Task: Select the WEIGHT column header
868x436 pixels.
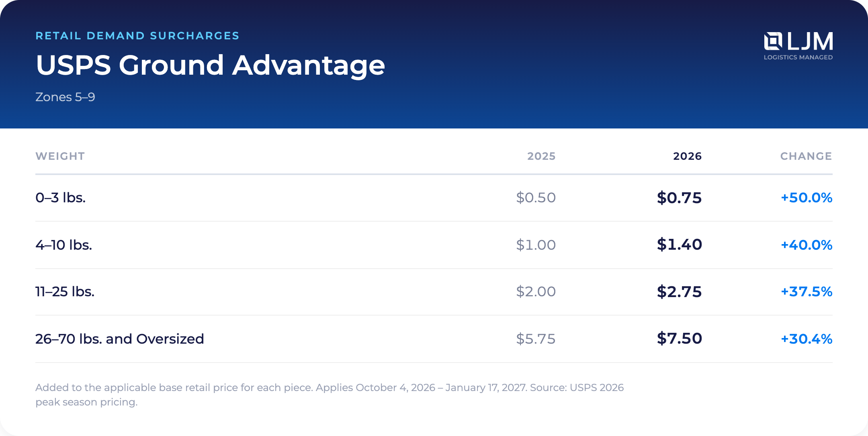Action: (x=60, y=156)
